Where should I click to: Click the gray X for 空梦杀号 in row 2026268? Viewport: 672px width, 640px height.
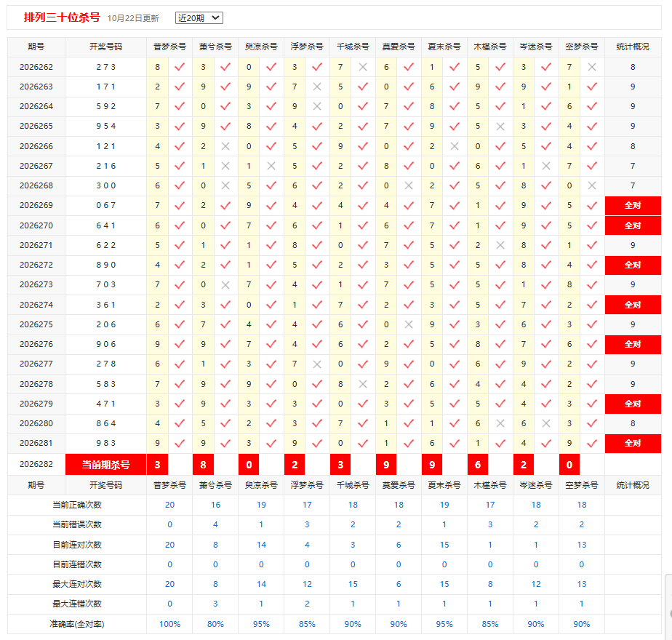[592, 185]
